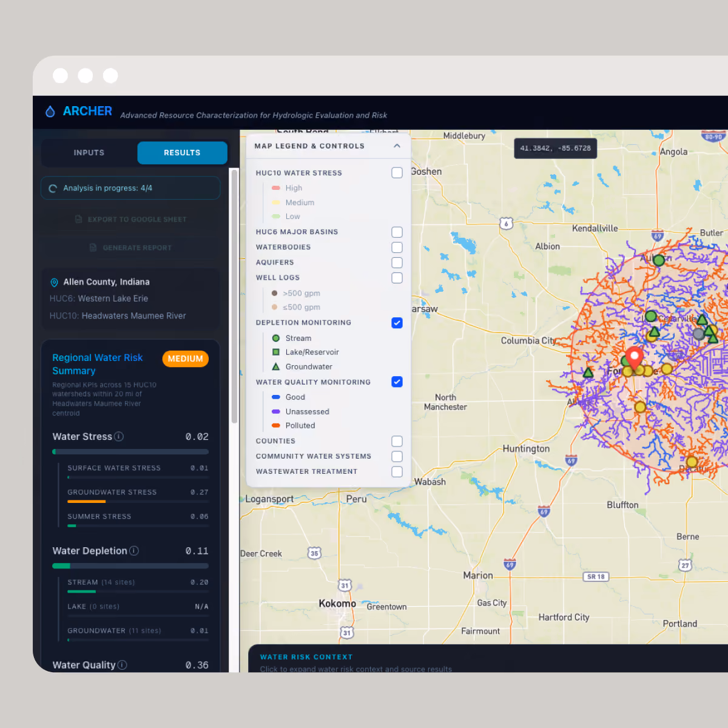
Task: Click the Water Depletion progress bar
Action: 130,566
